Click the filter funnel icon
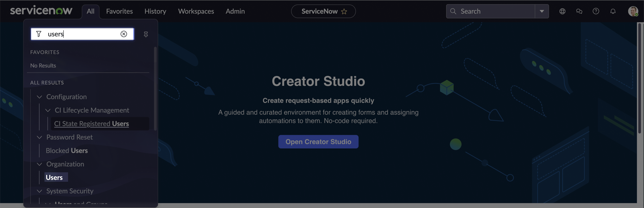 click(39, 34)
